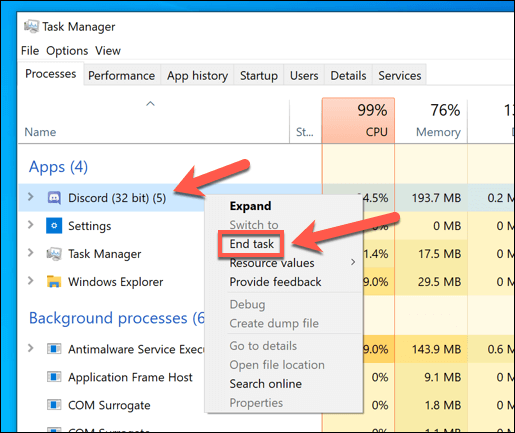Expand the Settings app row
The width and height of the screenshot is (515, 433).
coord(31,225)
